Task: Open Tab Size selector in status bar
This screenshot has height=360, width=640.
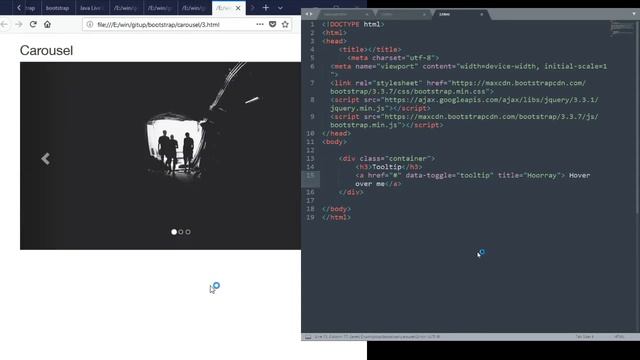Action: pyautogui.click(x=585, y=337)
